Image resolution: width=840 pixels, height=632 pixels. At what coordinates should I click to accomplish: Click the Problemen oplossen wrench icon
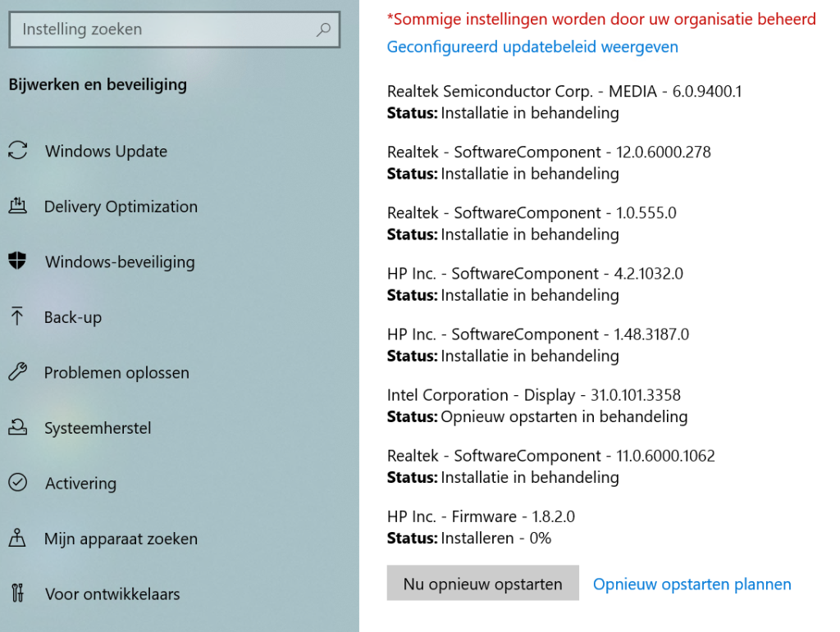pyautogui.click(x=18, y=372)
